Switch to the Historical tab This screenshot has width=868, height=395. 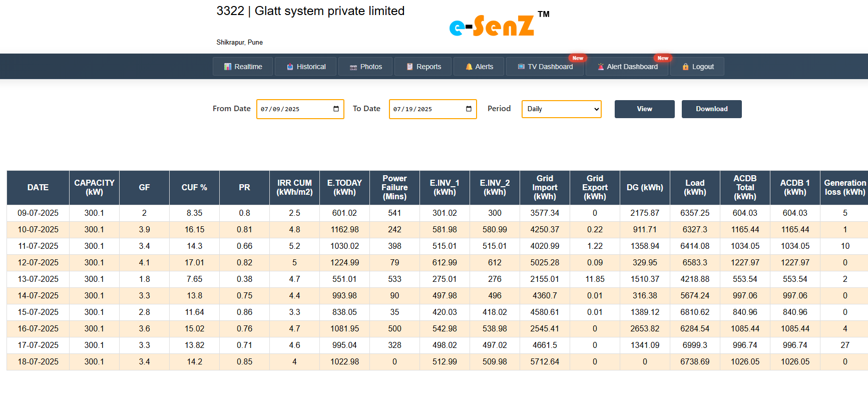pos(306,67)
